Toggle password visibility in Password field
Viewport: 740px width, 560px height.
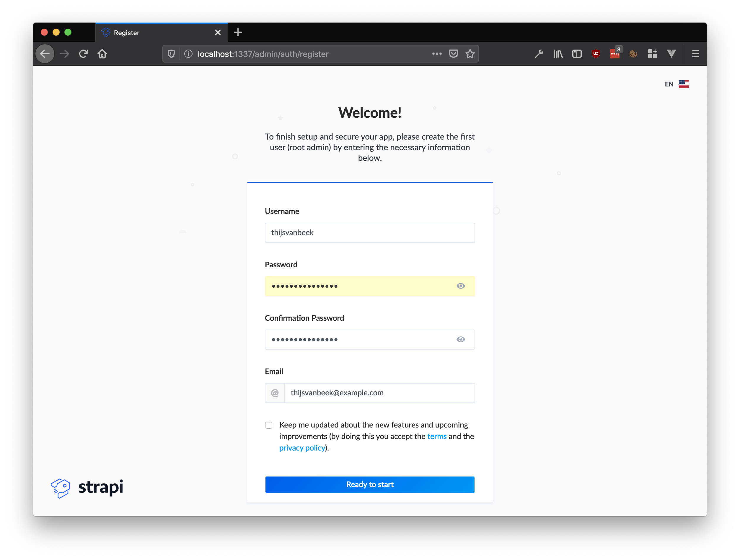[x=461, y=285]
